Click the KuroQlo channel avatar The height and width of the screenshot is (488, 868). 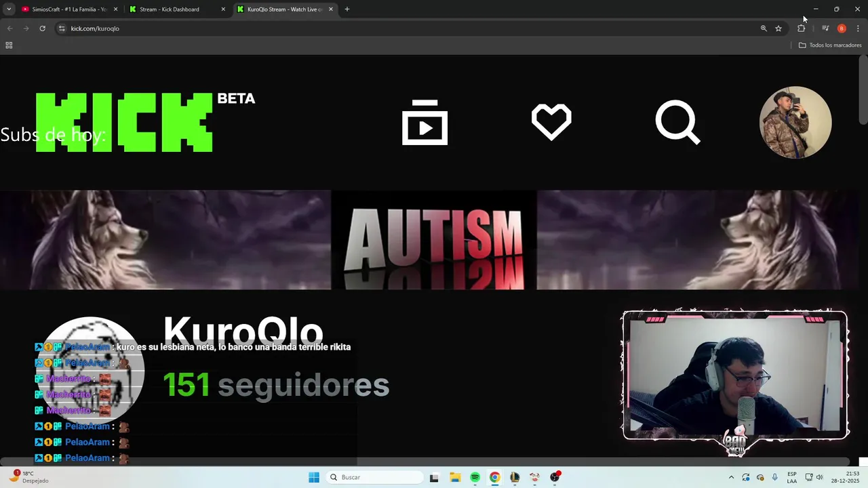tap(90, 370)
